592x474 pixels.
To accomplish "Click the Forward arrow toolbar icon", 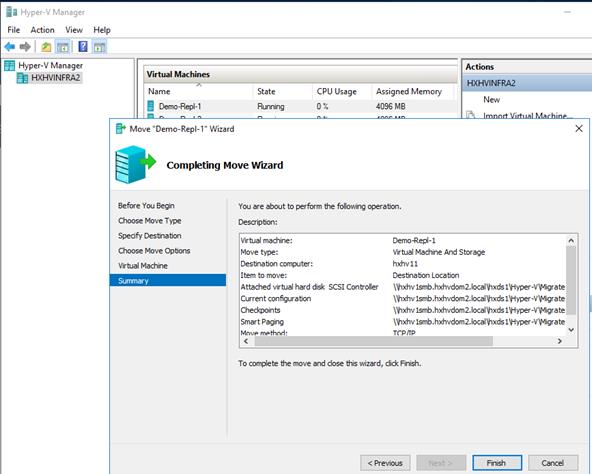I will pos(25,47).
